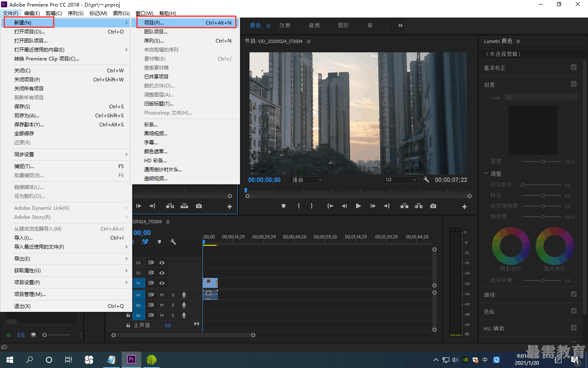Open the timeline panel menu icon
This screenshot has height=368, width=588.
click(x=168, y=222)
